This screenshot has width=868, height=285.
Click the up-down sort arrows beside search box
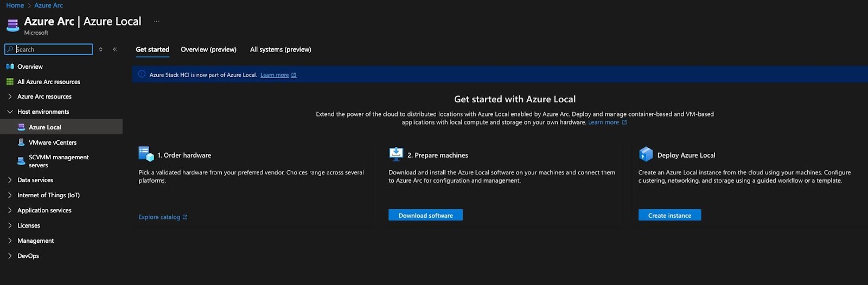click(x=100, y=49)
